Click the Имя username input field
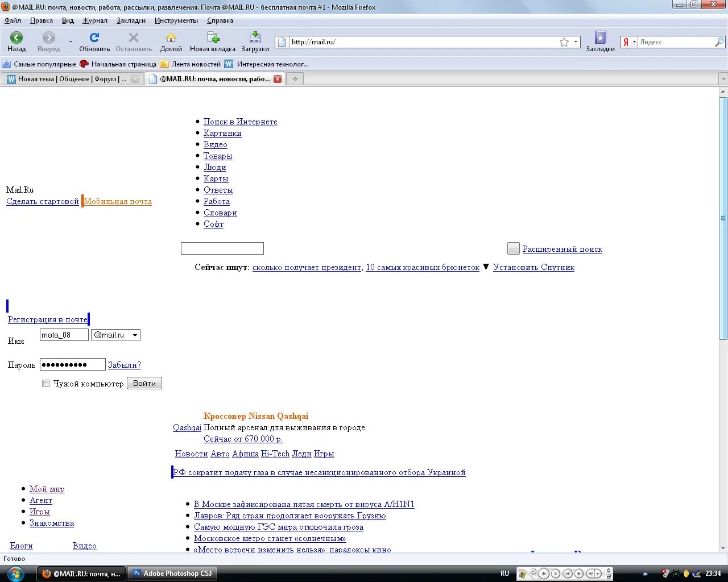Screen dimensions: 728x582 pyautogui.click(x=64, y=335)
